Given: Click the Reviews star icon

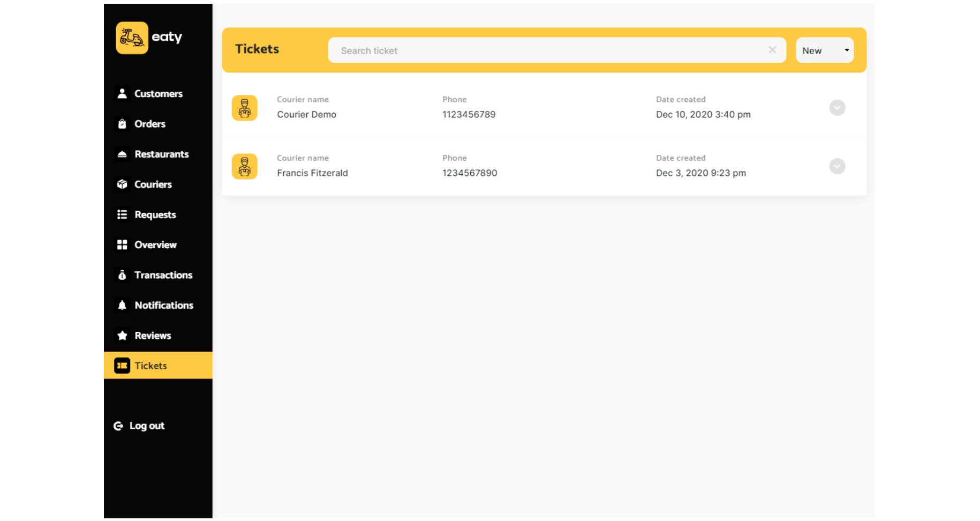Looking at the screenshot, I should (122, 336).
